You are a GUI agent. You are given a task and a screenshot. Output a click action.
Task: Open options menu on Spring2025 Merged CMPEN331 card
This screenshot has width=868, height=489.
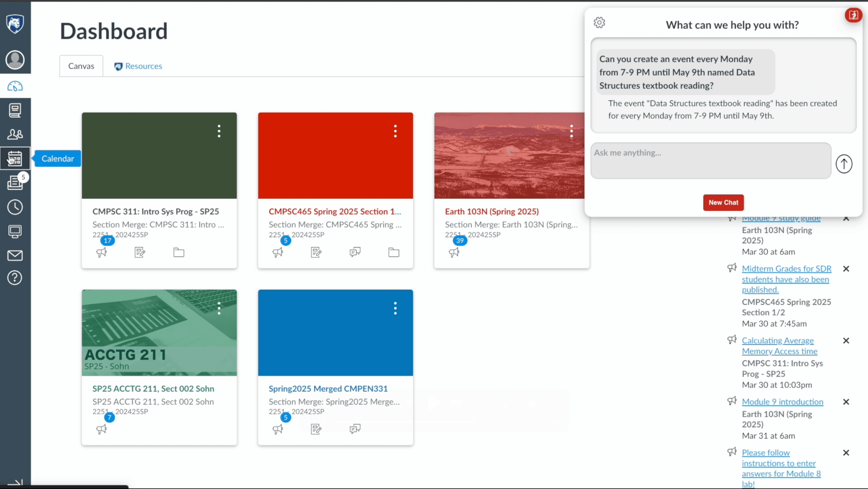[x=395, y=308]
